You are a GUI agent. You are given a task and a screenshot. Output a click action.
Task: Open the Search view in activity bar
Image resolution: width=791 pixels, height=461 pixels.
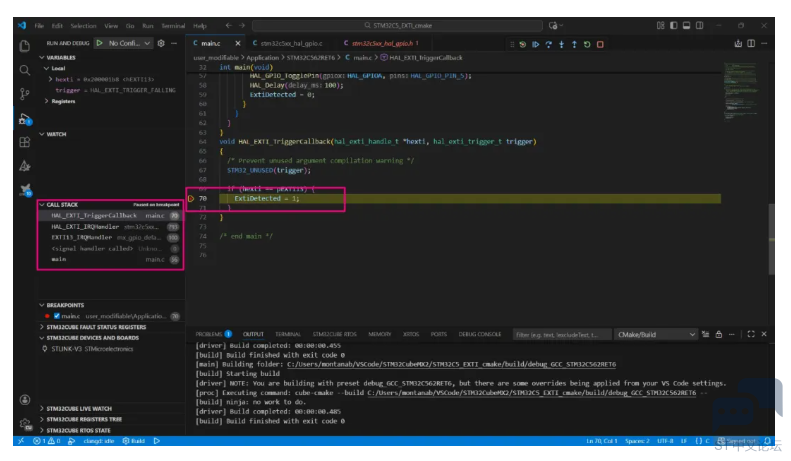coord(24,70)
